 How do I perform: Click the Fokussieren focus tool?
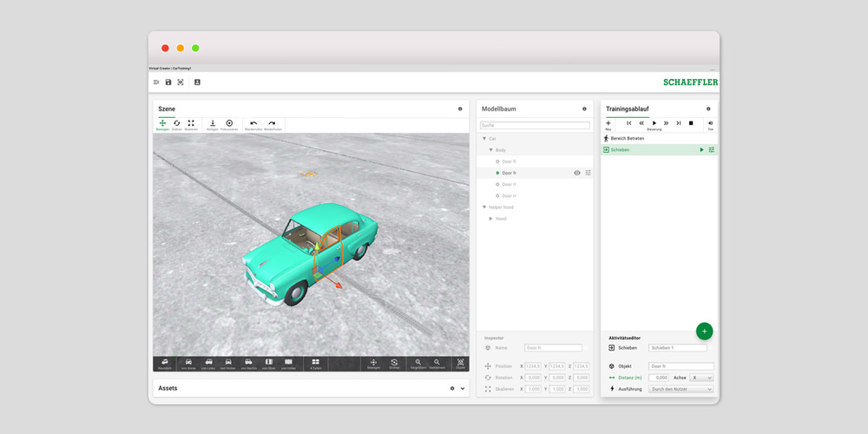coord(229,125)
